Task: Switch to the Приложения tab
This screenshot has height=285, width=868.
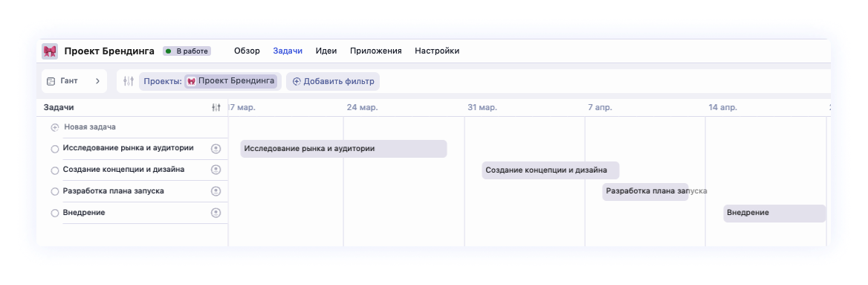Action: 376,51
